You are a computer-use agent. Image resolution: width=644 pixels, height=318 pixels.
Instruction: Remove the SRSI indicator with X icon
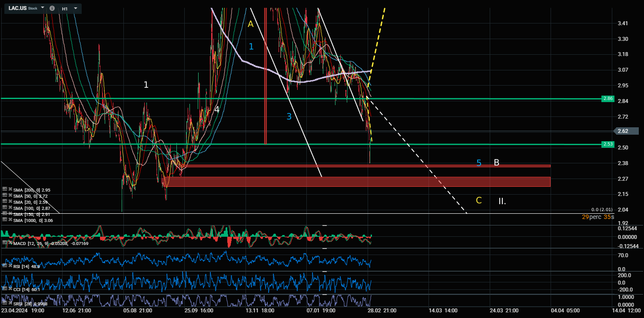coord(10,303)
